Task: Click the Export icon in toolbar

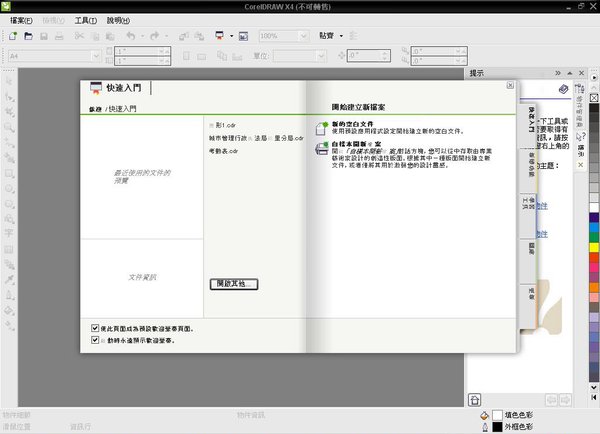Action: click(199, 36)
